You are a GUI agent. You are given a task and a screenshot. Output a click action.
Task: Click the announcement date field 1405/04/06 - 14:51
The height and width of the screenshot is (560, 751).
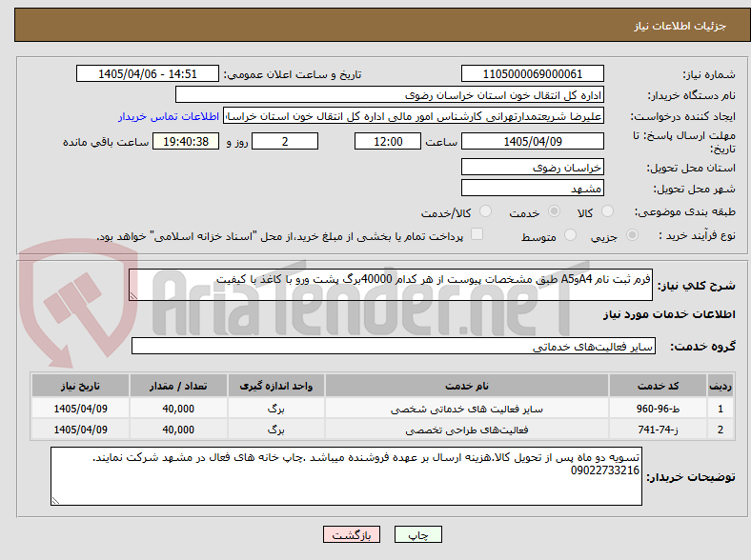pyautogui.click(x=148, y=73)
